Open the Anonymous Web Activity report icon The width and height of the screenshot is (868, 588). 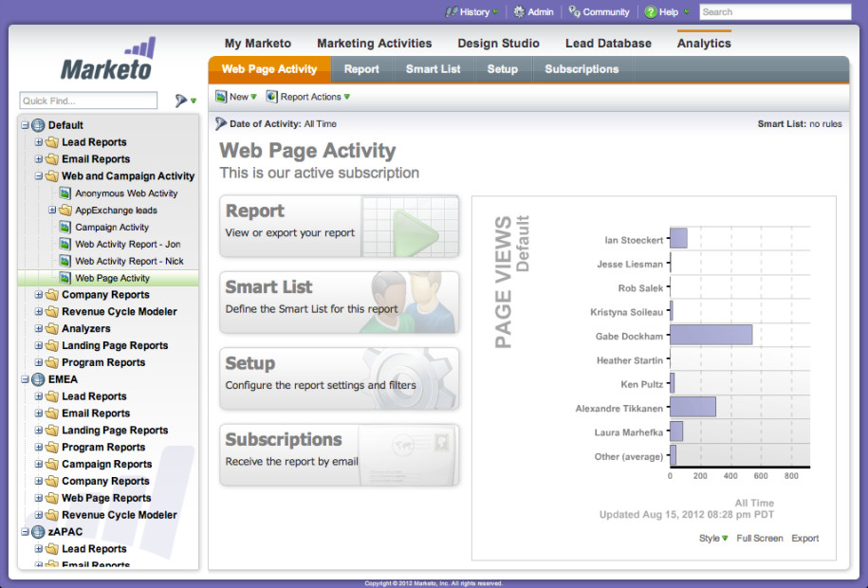[x=65, y=193]
